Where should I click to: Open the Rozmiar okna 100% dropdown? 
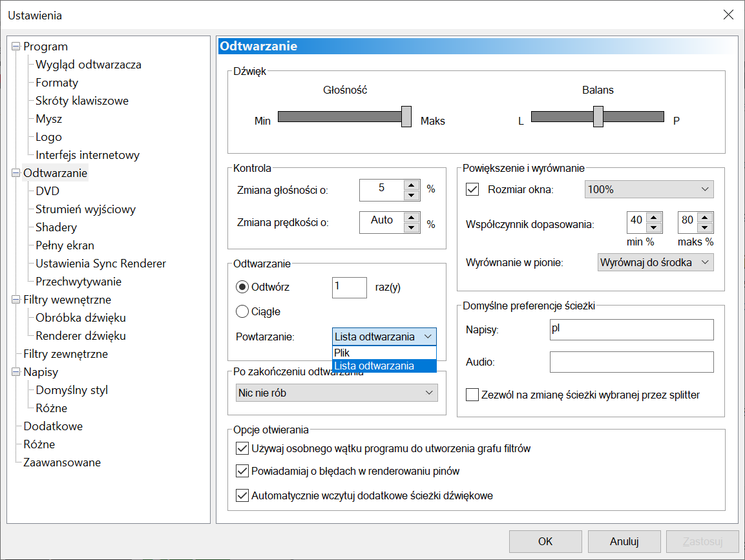click(x=649, y=189)
